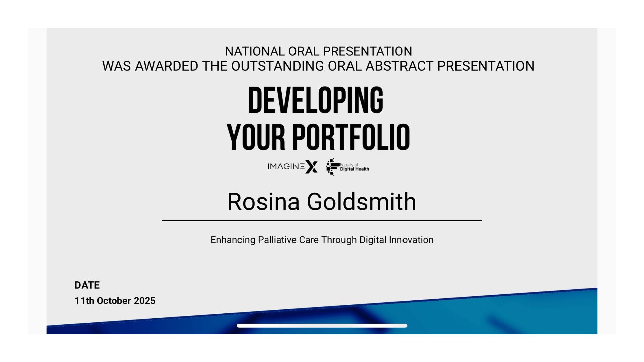Click the NATIONAL ORAL PRESENTATION line
The width and height of the screenshot is (644, 362).
click(318, 51)
